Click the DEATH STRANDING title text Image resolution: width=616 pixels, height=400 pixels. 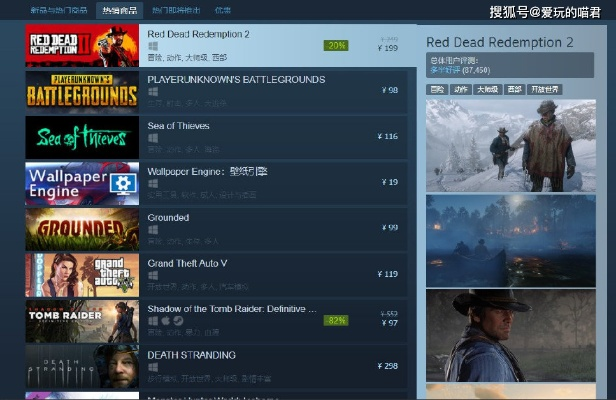191,355
